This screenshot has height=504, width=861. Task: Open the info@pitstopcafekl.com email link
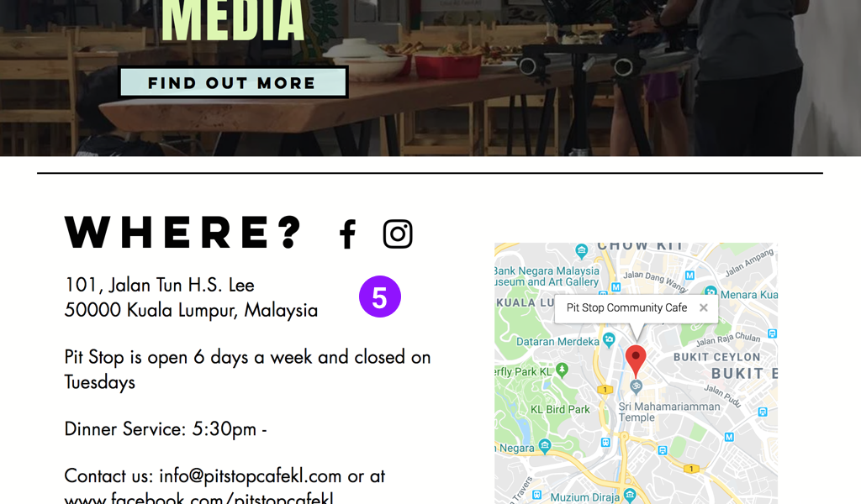(x=251, y=475)
